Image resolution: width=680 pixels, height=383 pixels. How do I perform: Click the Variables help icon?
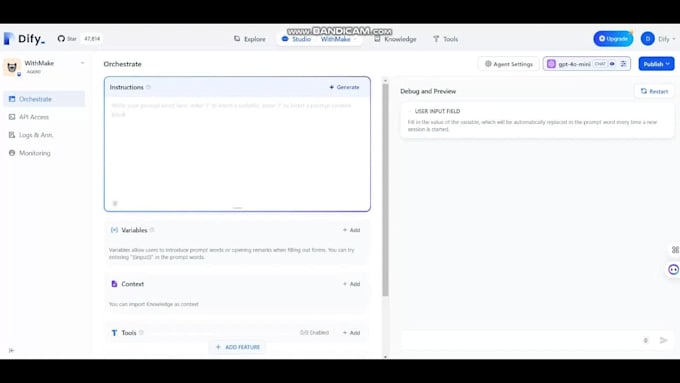[x=152, y=230]
